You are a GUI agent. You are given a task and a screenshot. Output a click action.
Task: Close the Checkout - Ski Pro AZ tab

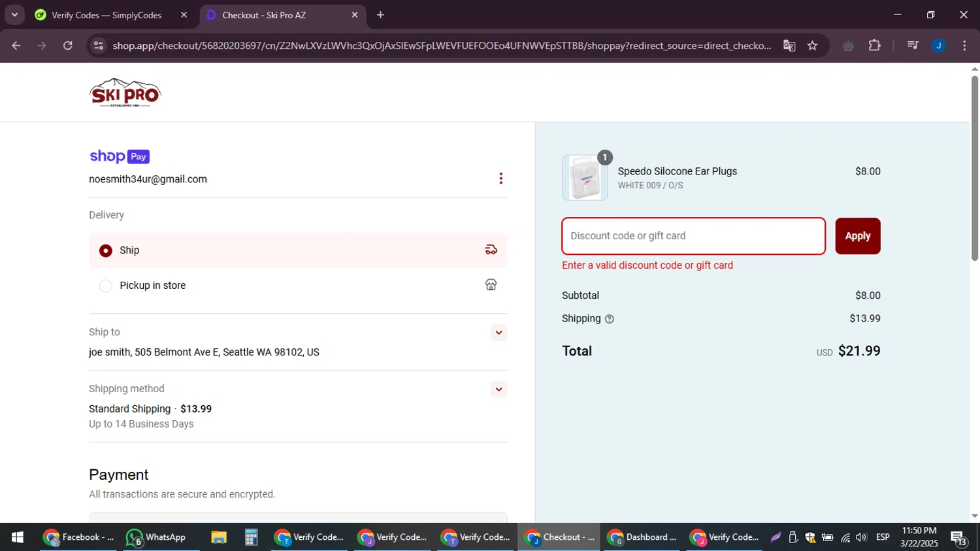355,15
